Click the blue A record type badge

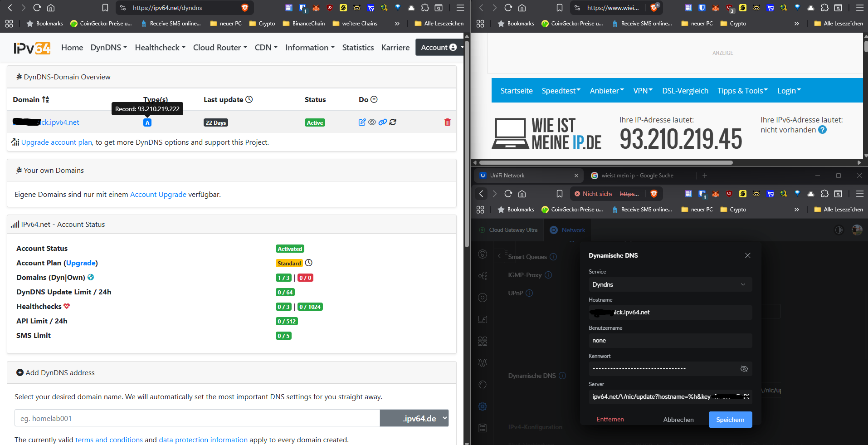tap(147, 122)
